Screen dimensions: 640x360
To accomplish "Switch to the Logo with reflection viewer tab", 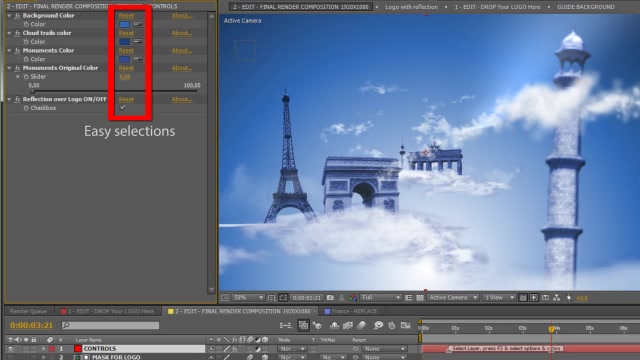I will click(x=411, y=7).
